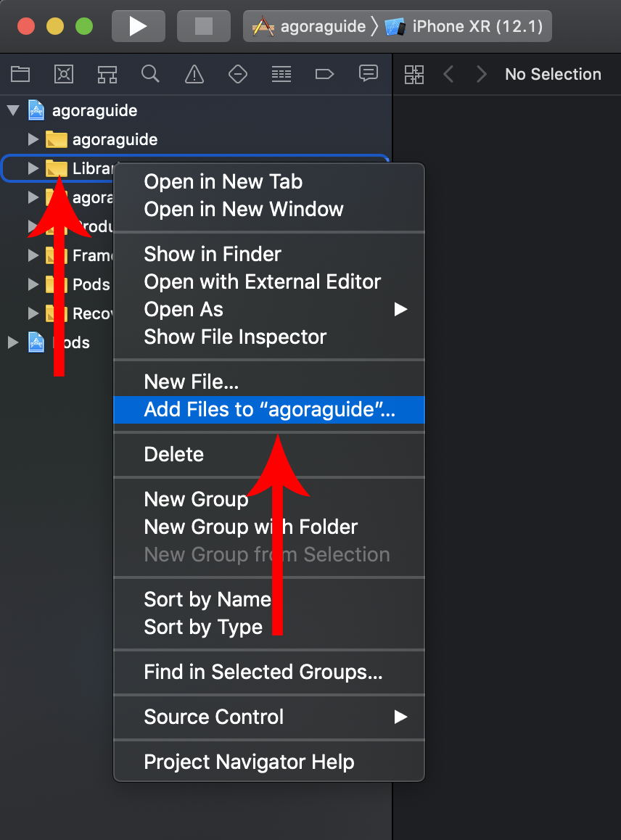
Task: Zoom the Xcode window with green button
Action: (84, 26)
